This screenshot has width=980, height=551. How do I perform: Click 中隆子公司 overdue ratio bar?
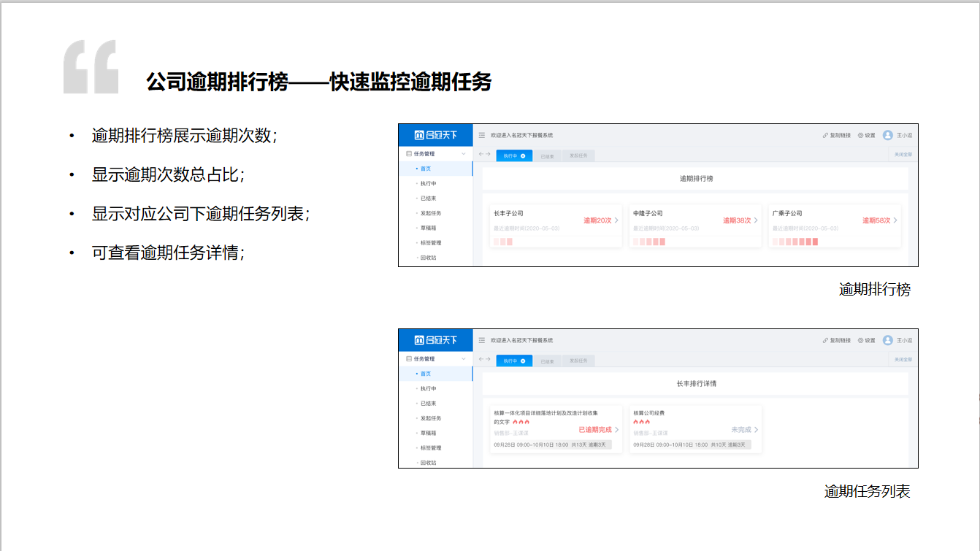pyautogui.click(x=649, y=242)
